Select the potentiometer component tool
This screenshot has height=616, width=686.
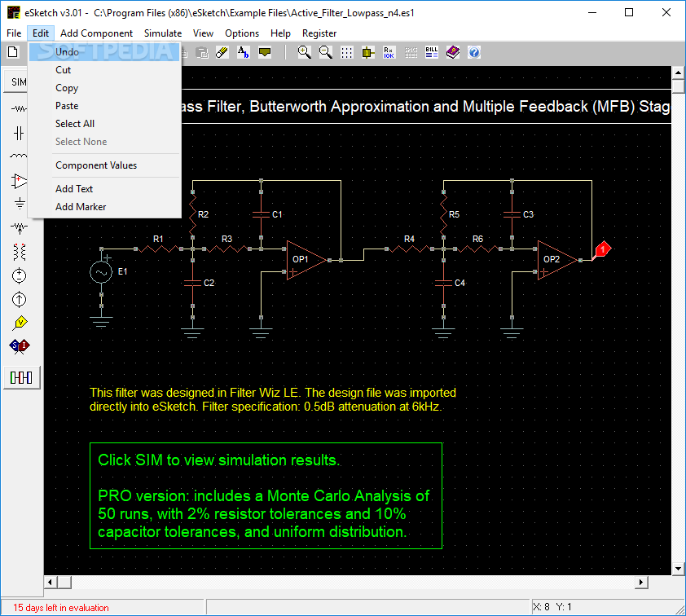19,227
